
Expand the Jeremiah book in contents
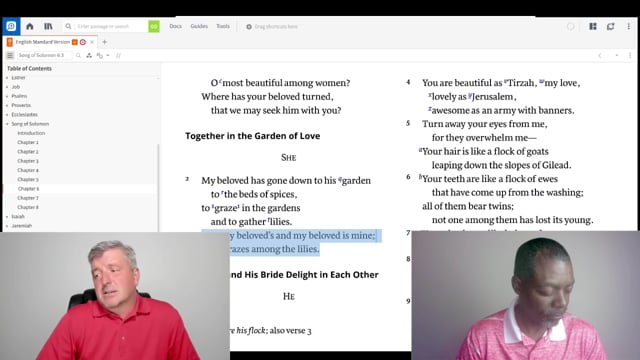(x=7, y=226)
